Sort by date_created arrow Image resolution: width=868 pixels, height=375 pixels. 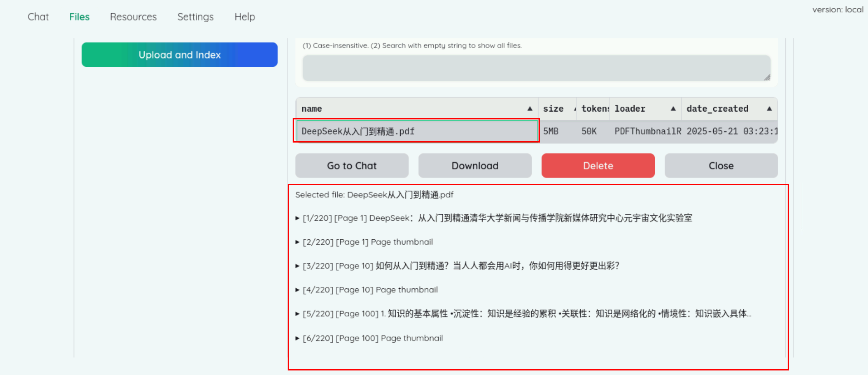[x=769, y=109]
